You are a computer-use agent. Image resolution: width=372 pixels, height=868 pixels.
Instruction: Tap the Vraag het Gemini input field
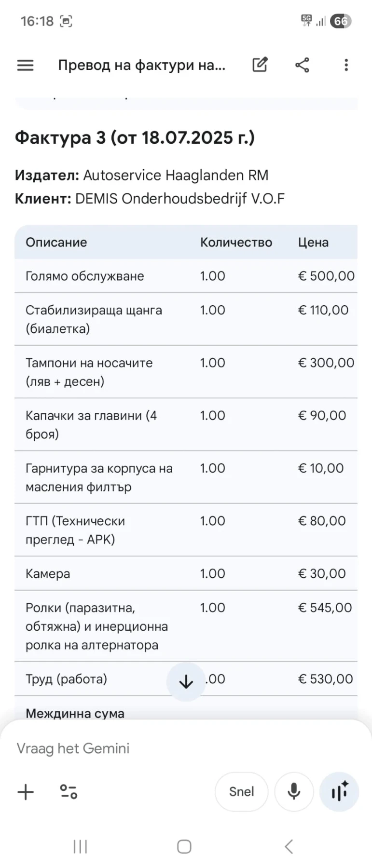(145, 748)
